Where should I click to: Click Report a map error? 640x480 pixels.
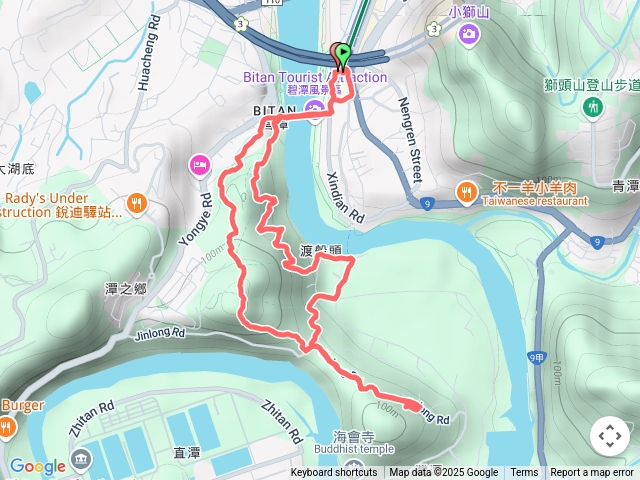pos(592,473)
